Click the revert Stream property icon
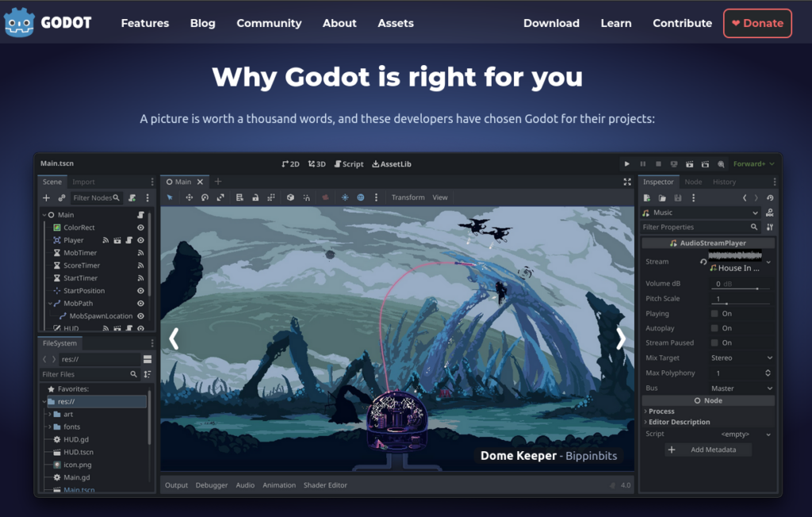 (703, 262)
